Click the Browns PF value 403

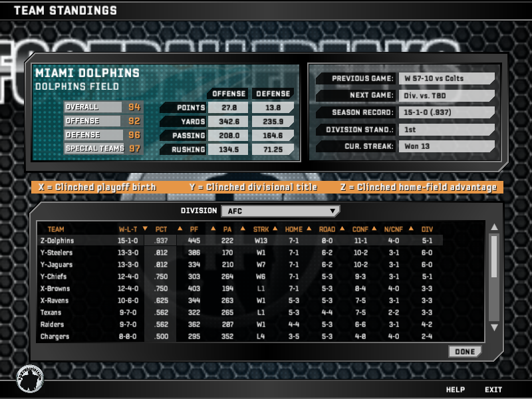click(x=194, y=289)
